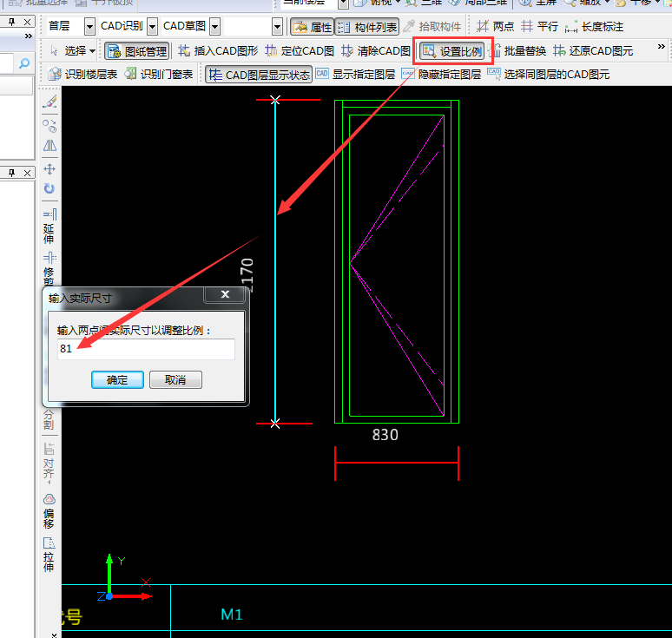Pin the upper left panel
Image resolution: width=672 pixels, height=638 pixels.
pos(11,22)
